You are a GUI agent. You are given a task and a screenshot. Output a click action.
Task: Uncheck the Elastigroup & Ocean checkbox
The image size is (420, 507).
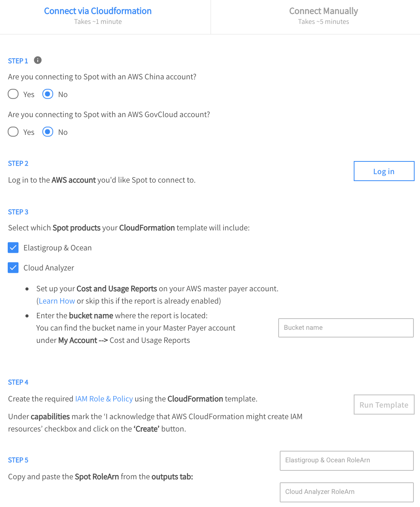tap(13, 248)
